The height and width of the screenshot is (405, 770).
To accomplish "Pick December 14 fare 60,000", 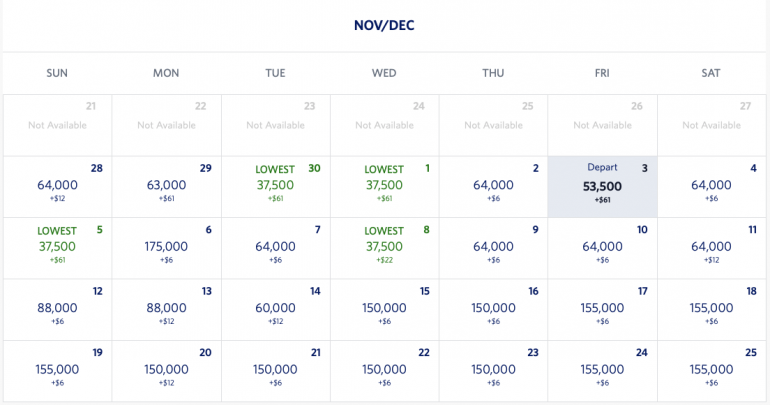I will click(275, 308).
